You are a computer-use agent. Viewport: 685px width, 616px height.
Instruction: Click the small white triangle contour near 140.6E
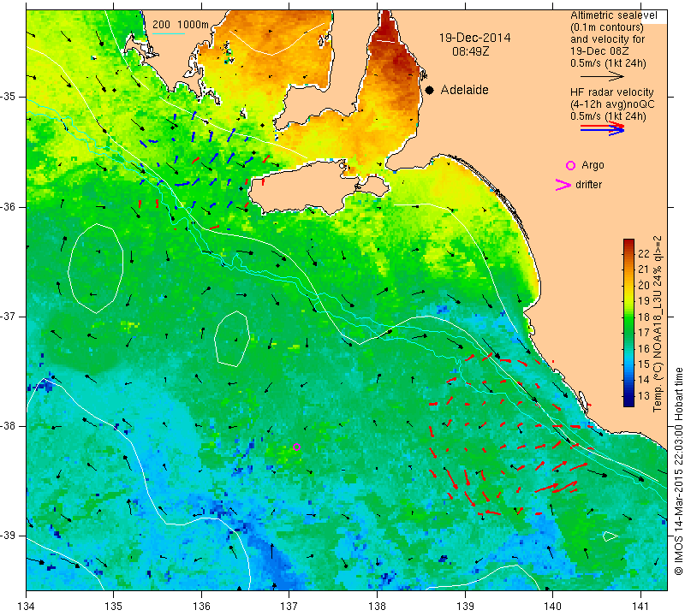coord(610,537)
